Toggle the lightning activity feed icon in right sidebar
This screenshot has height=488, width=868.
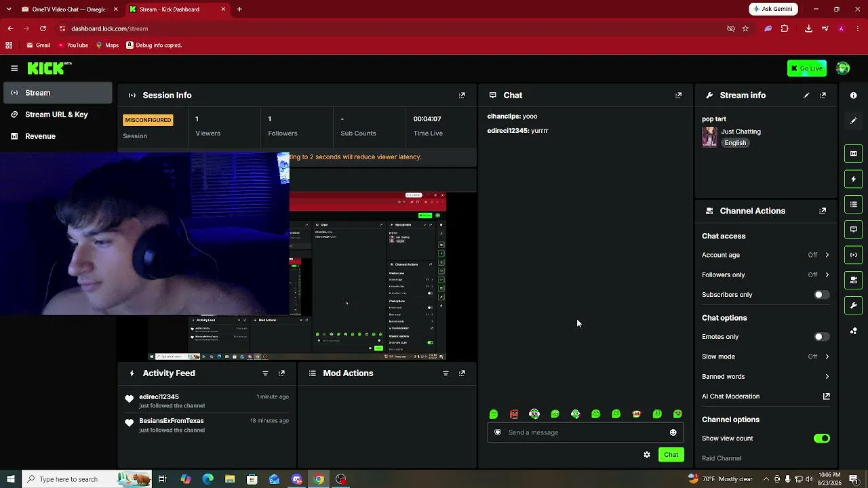pyautogui.click(x=853, y=179)
